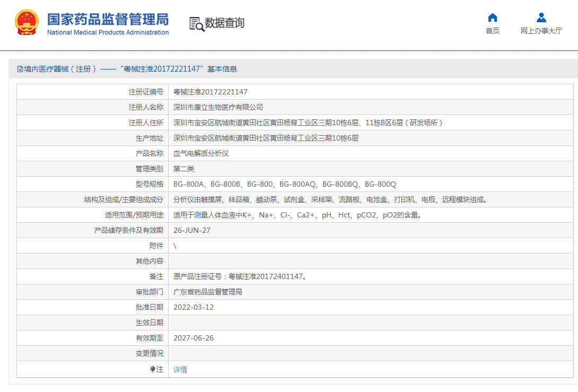The image size is (578, 392).
Task: Click the 注册证编号 label
Action: point(146,92)
